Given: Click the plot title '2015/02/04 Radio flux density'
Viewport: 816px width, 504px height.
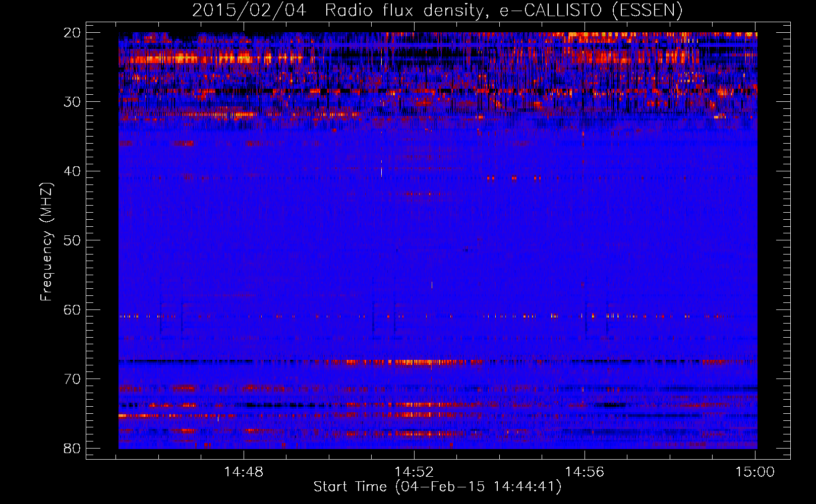Looking at the screenshot, I should tap(437, 10).
